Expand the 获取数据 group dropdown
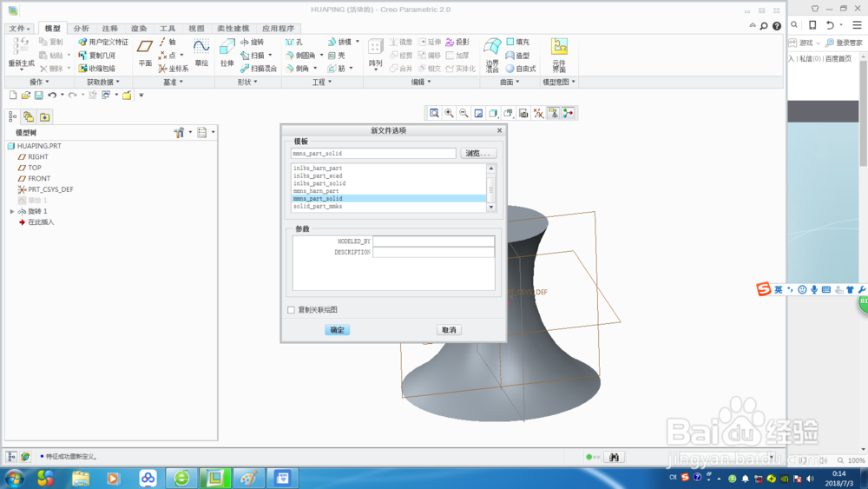Viewport: 868px width, 489px height. (103, 82)
